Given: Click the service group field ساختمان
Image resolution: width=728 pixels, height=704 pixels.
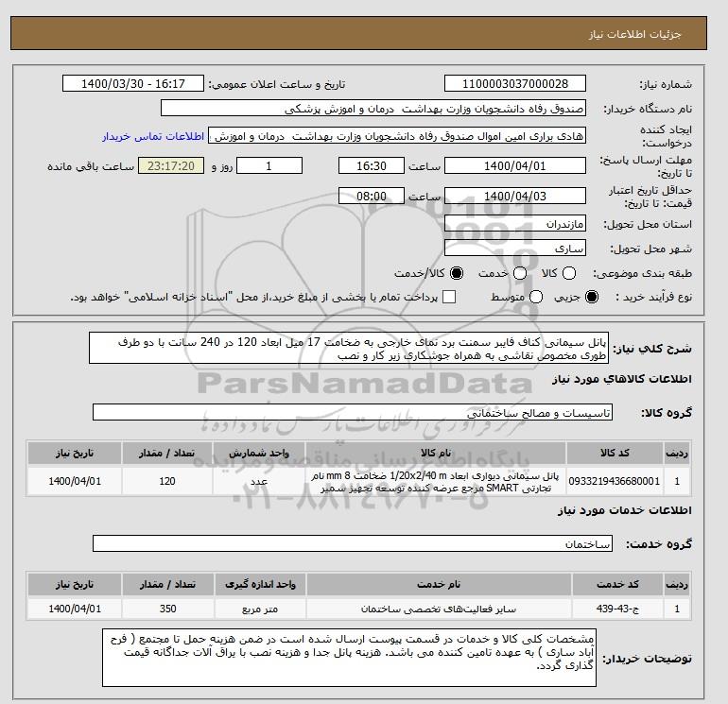Looking at the screenshot, I should pos(353,544).
